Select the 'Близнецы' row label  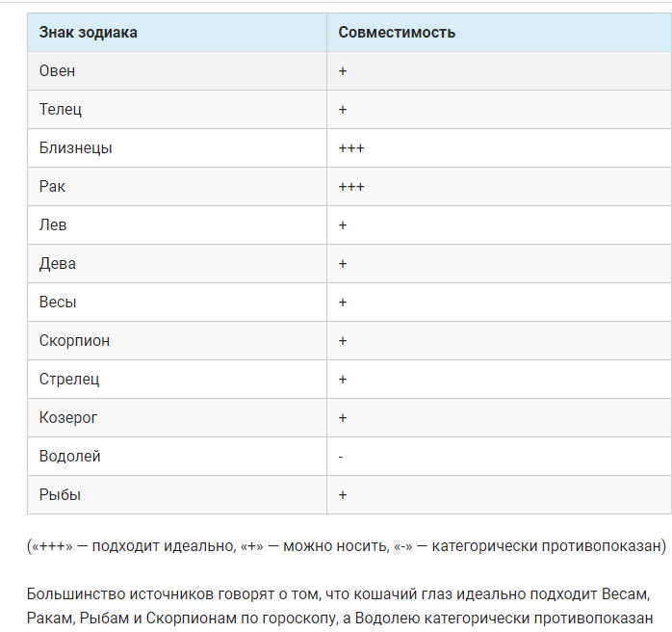coord(76,148)
